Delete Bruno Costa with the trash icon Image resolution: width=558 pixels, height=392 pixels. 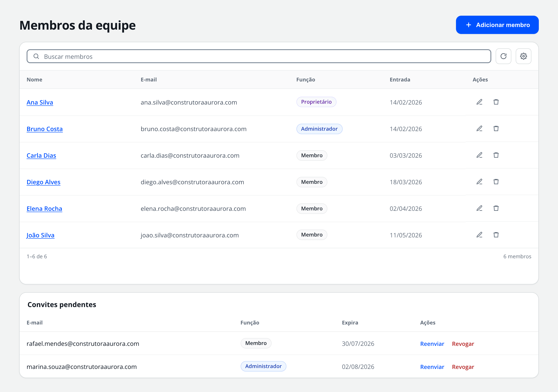point(496,128)
